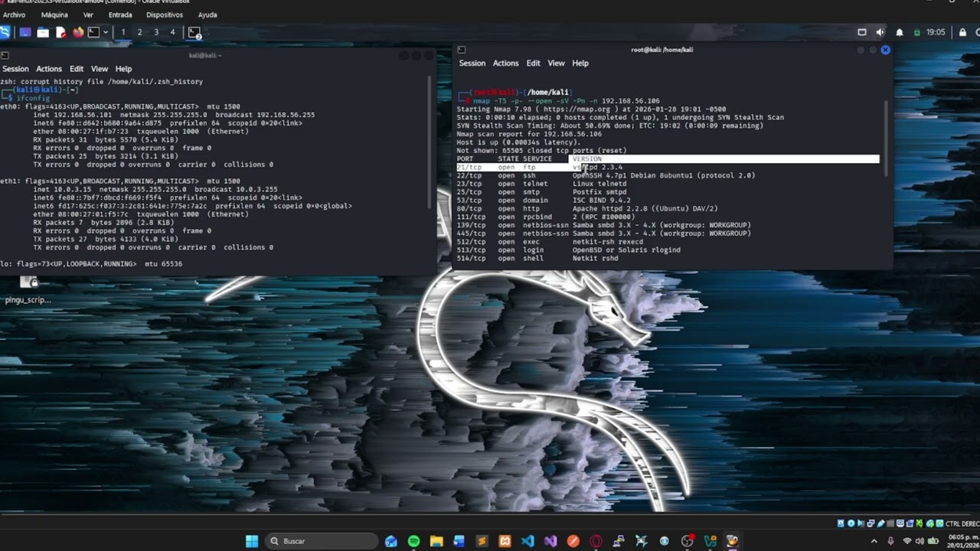Open Máquina menu in VirtualBox
Image resolution: width=980 pixels, height=551 pixels.
pyautogui.click(x=54, y=15)
